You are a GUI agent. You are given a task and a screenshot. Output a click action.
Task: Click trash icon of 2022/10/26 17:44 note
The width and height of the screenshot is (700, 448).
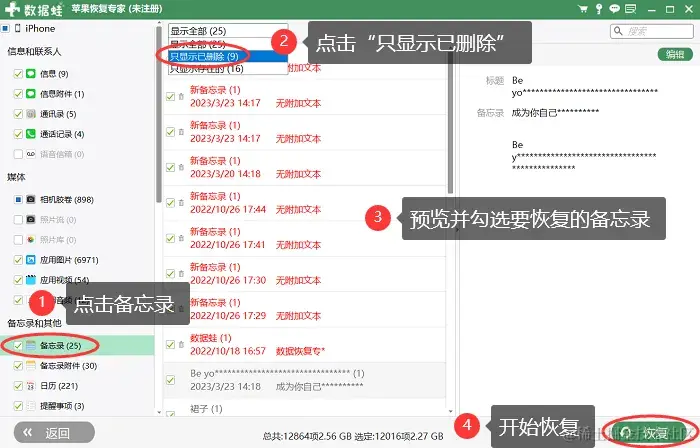tap(181, 203)
